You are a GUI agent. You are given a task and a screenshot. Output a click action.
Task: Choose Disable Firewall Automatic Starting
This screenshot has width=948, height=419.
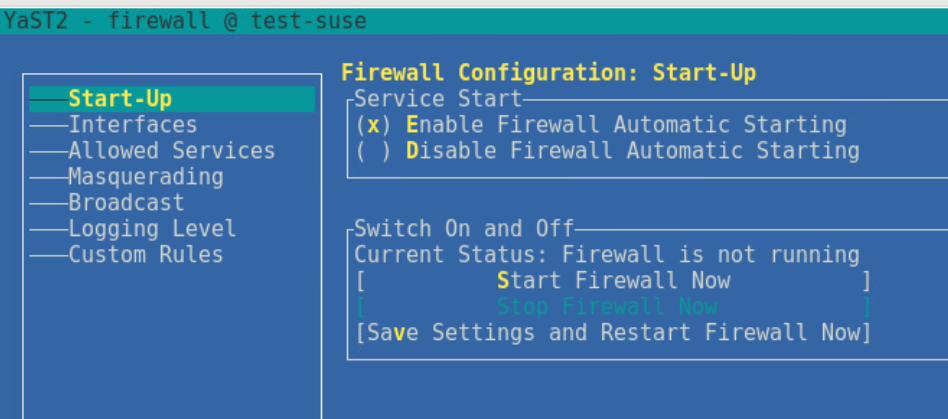[607, 151]
